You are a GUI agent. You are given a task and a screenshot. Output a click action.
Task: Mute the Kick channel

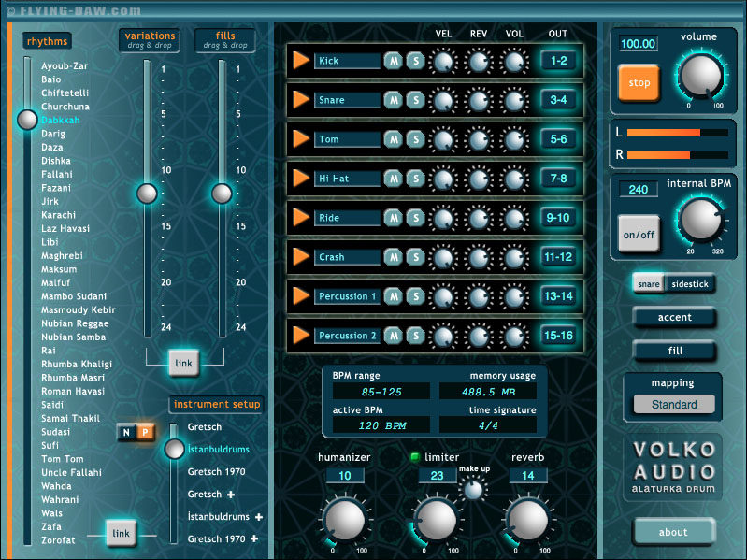[x=393, y=61]
